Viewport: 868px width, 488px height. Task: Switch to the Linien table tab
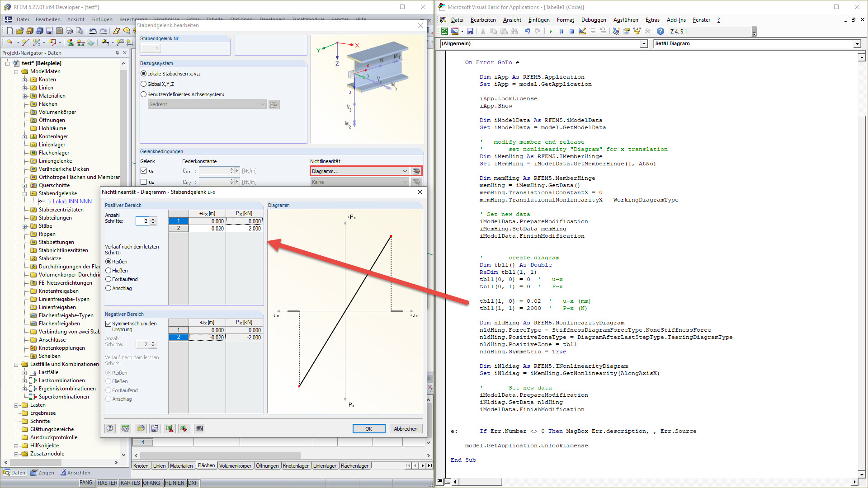click(x=159, y=466)
